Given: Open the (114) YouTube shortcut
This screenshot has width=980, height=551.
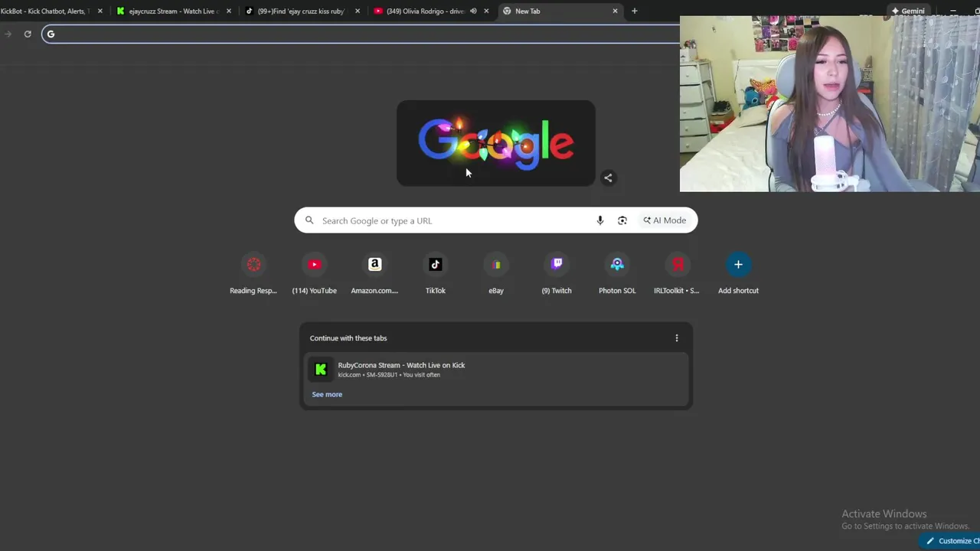Looking at the screenshot, I should [314, 273].
